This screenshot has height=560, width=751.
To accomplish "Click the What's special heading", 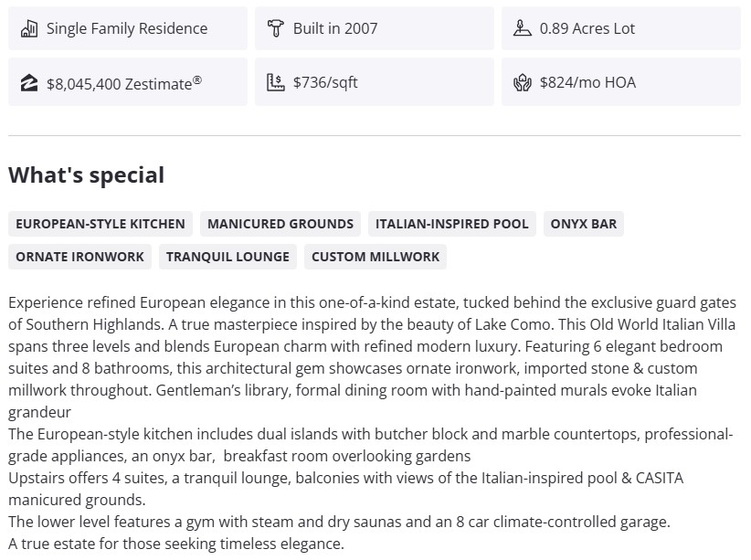I will (x=87, y=175).
